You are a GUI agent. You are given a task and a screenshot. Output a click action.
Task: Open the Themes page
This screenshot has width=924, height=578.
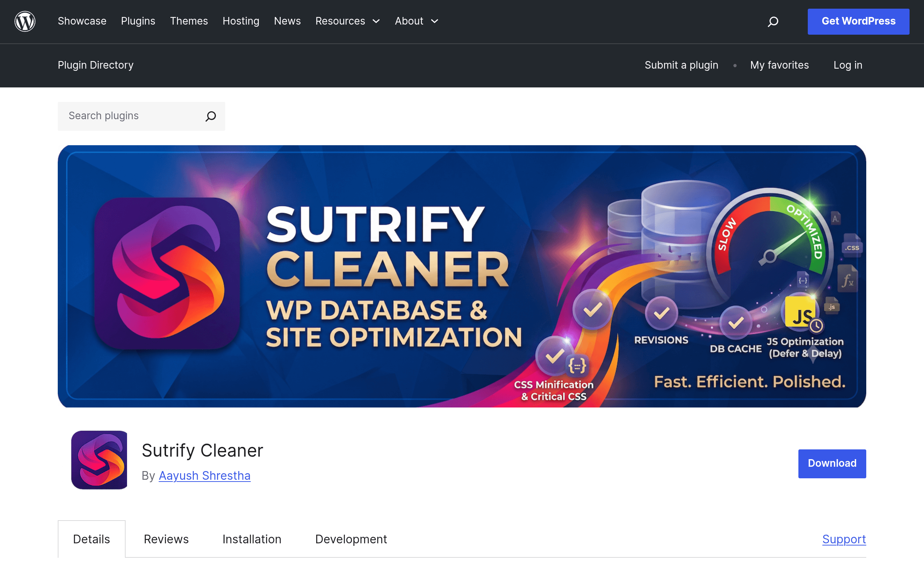[189, 21]
